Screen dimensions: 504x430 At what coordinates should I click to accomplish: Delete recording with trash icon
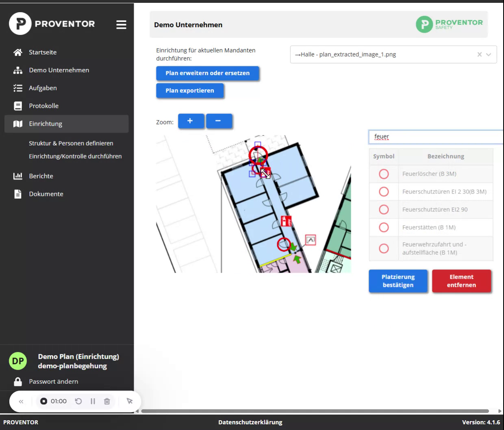point(107,401)
